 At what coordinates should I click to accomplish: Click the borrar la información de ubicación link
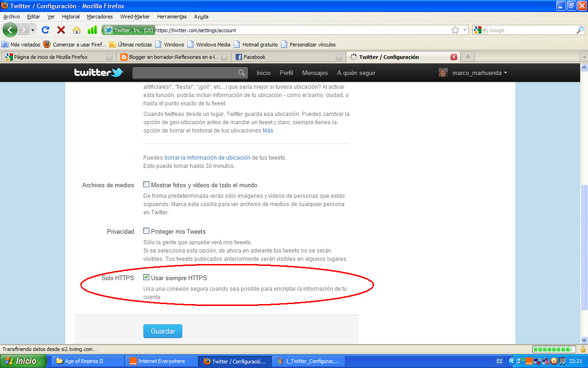208,157
